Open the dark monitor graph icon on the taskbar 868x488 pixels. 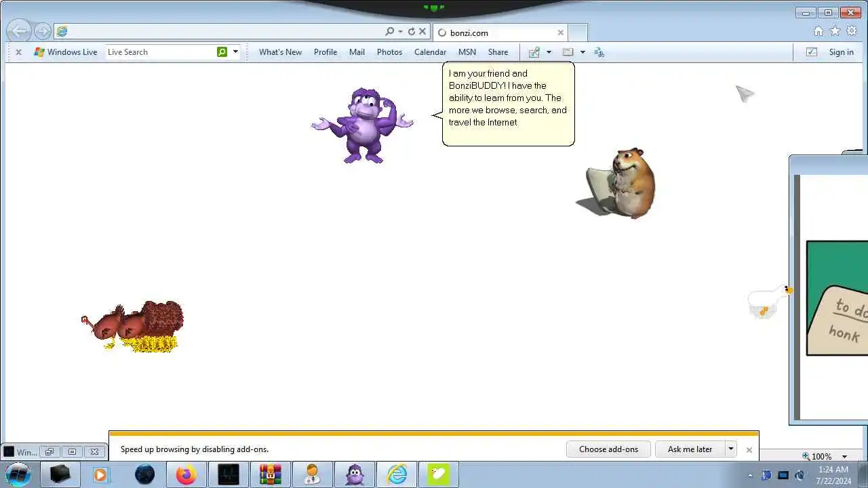(228, 474)
